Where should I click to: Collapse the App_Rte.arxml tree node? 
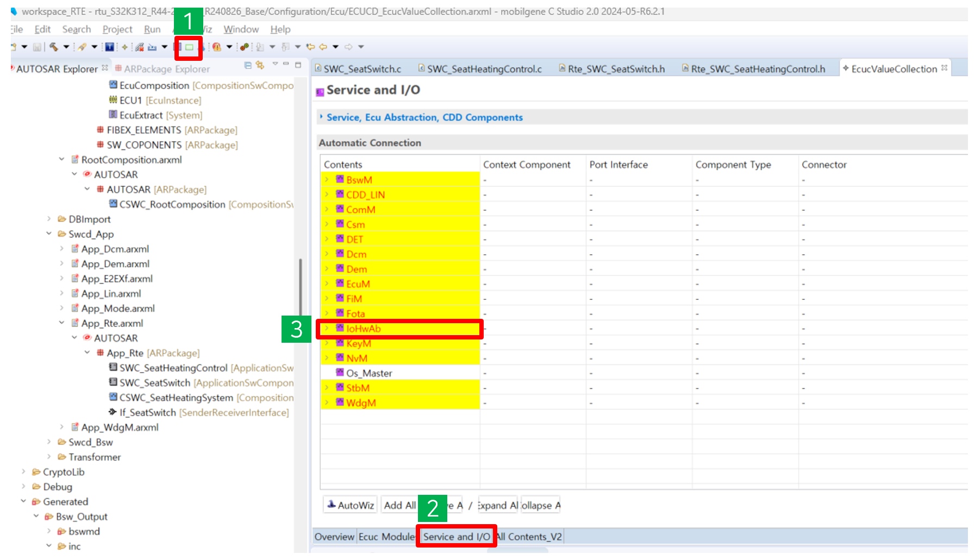pyautogui.click(x=61, y=323)
